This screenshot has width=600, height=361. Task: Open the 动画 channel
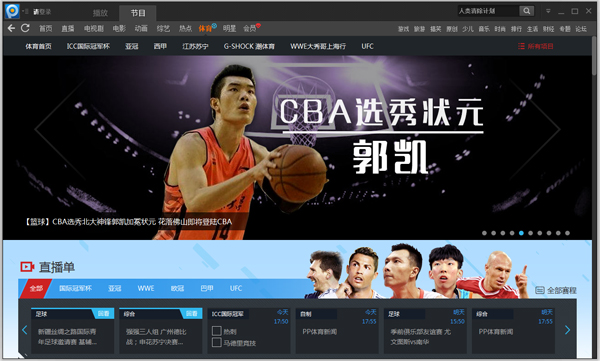(x=141, y=28)
